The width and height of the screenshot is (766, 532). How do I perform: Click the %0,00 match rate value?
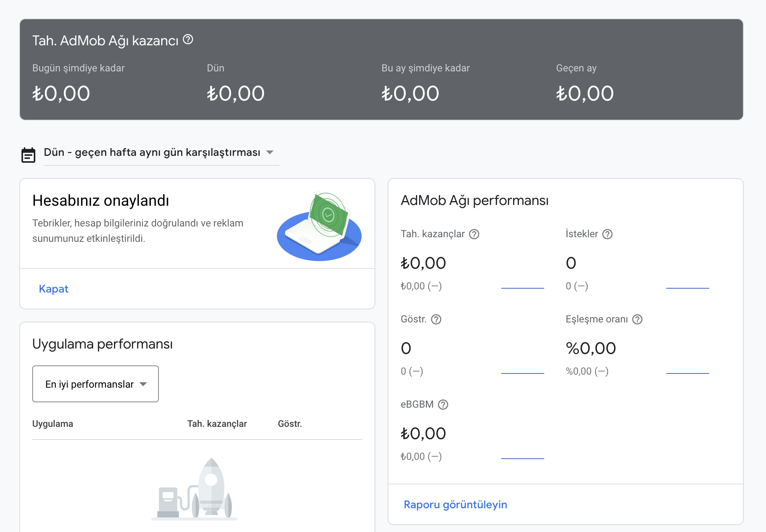click(591, 349)
